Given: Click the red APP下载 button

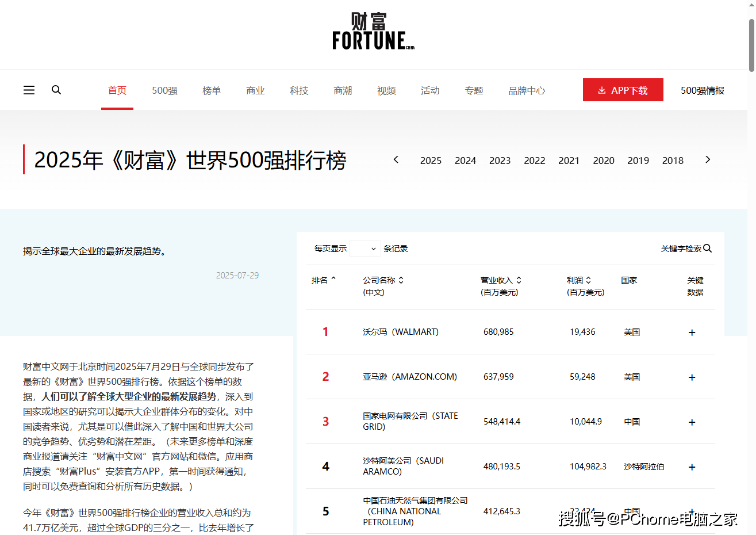Looking at the screenshot, I should click(x=623, y=90).
